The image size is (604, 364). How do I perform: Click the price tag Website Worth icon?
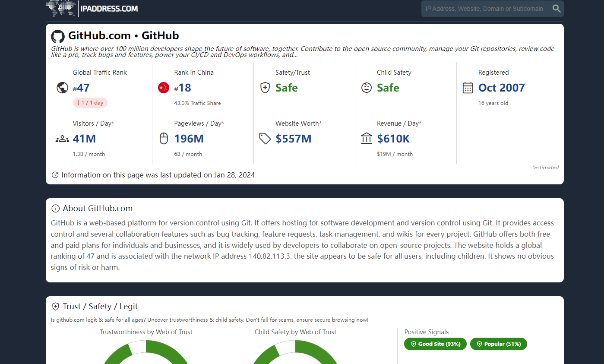point(265,139)
